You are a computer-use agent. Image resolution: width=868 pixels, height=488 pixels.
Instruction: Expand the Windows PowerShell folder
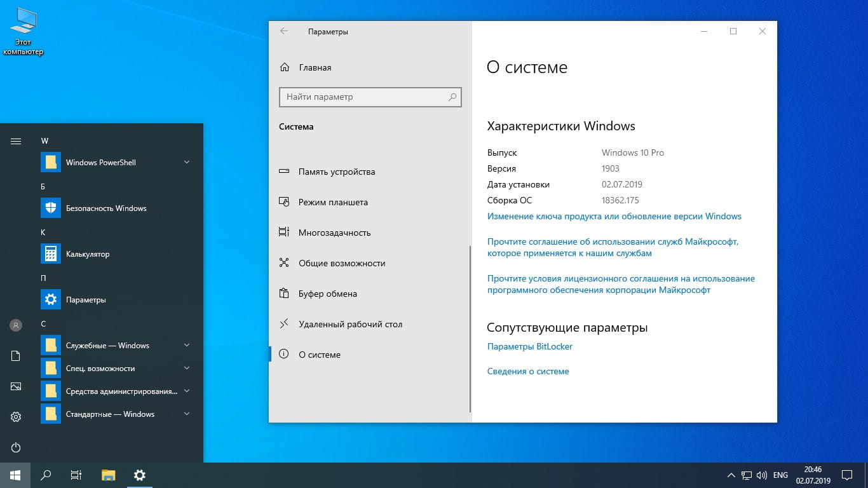(187, 163)
